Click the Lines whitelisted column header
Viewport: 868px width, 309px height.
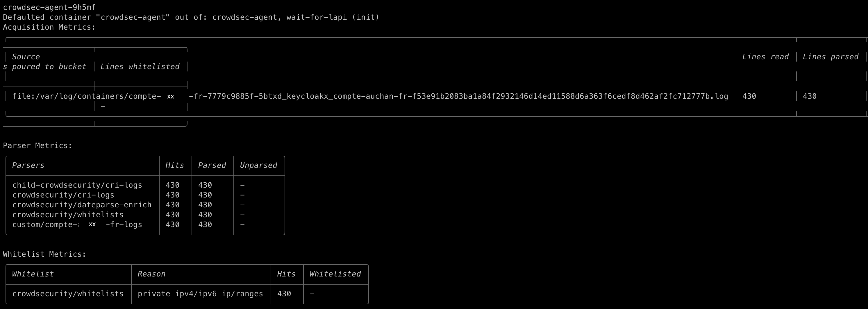pyautogui.click(x=140, y=67)
